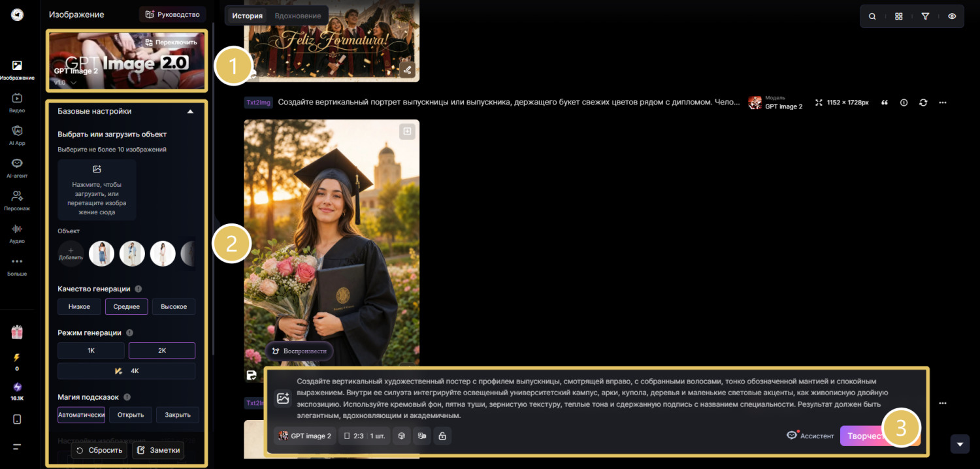980x469 pixels.
Task: Toggle the lock icon in prompt bar
Action: click(x=442, y=436)
